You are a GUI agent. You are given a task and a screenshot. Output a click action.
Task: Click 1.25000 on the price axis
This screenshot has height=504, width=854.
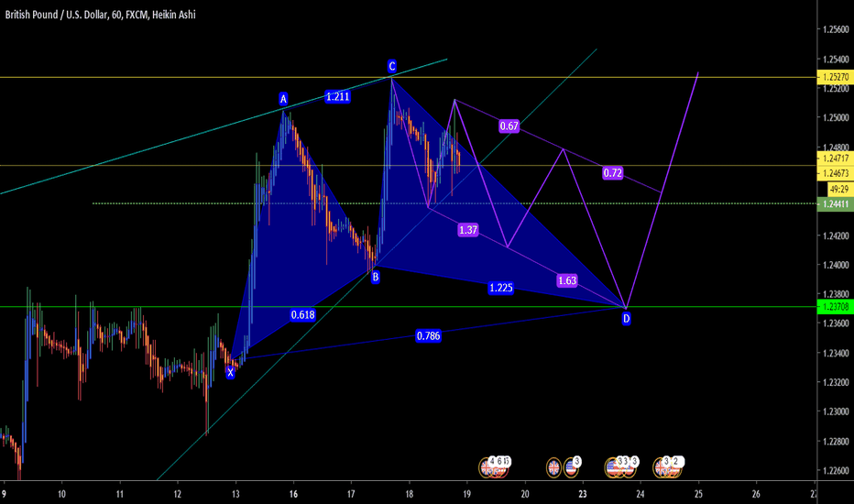point(836,117)
